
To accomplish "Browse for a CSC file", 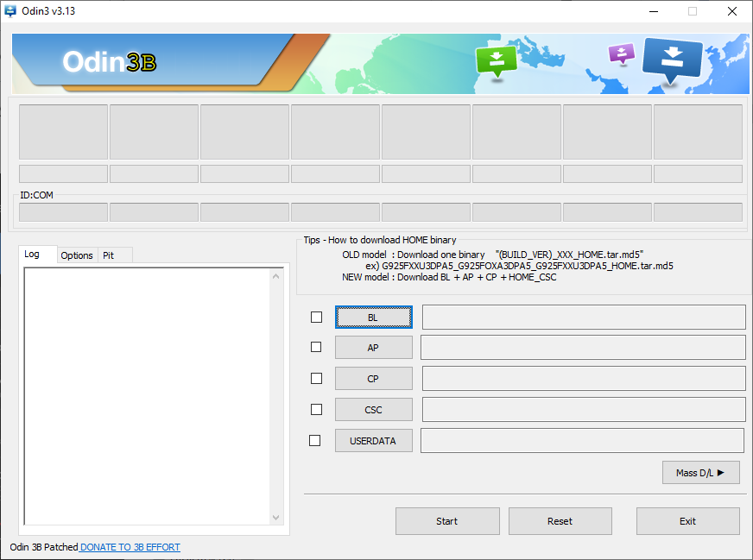I will tap(374, 410).
